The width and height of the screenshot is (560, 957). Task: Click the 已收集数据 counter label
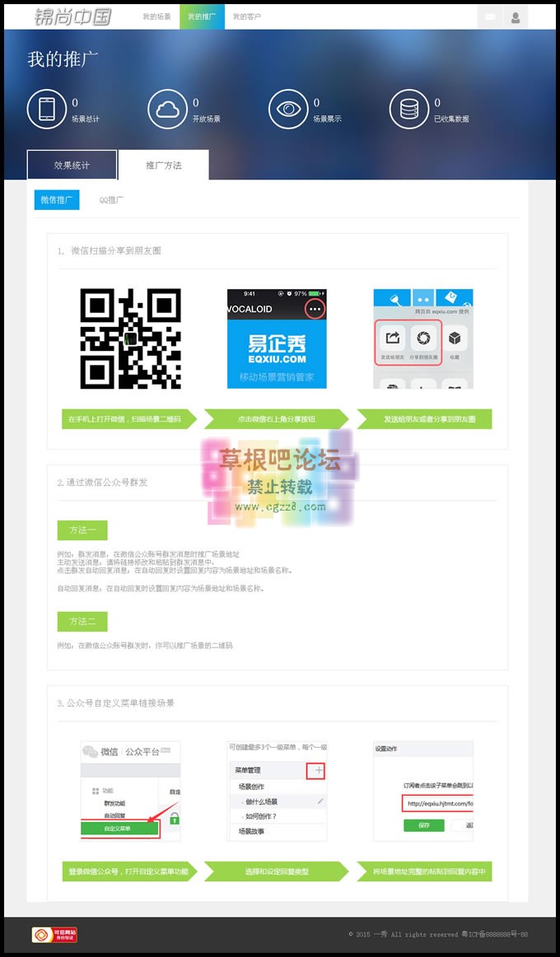(451, 119)
